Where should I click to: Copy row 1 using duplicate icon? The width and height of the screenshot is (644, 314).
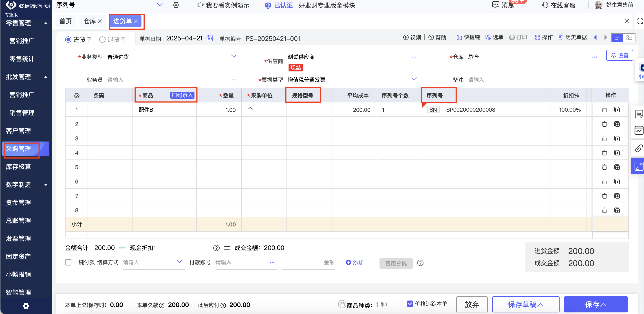pyautogui.click(x=617, y=110)
